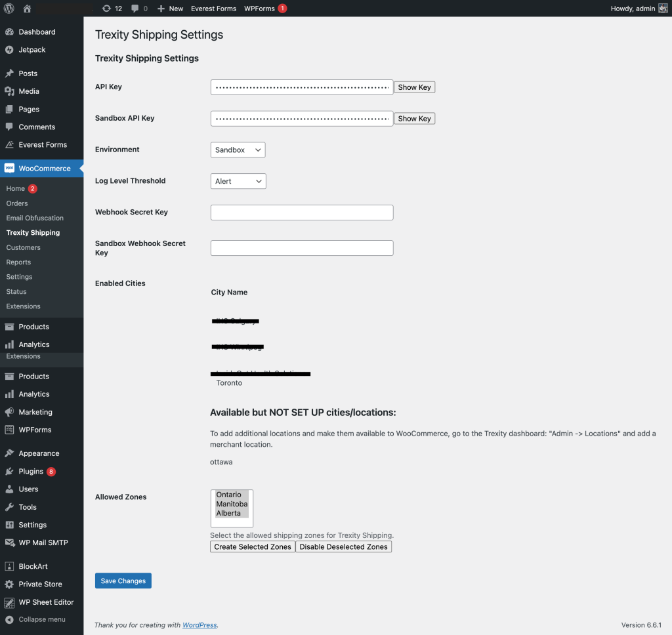Open Everest Forms in the top admin bar
Screen dimensions: 672x635
pos(213,9)
